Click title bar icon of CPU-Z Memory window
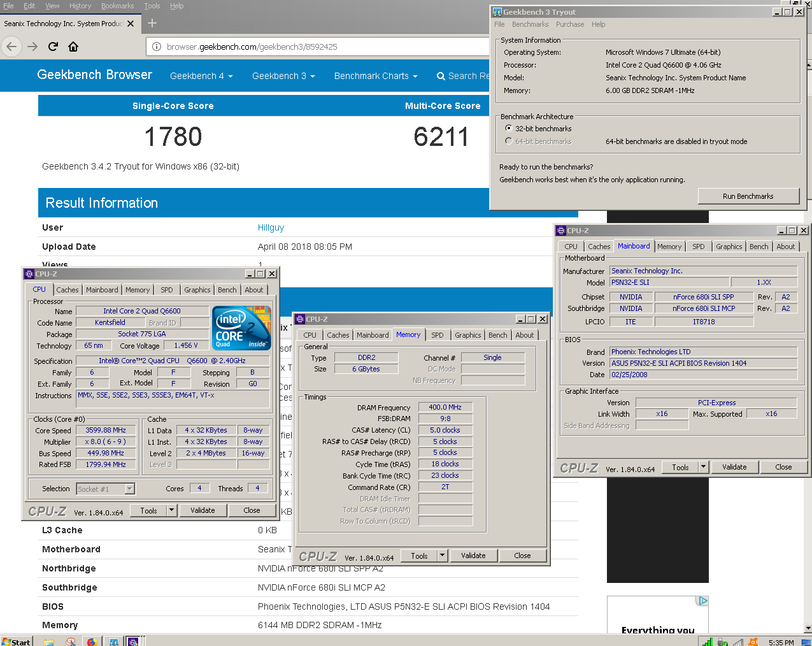The height and width of the screenshot is (646, 812). 300,319
